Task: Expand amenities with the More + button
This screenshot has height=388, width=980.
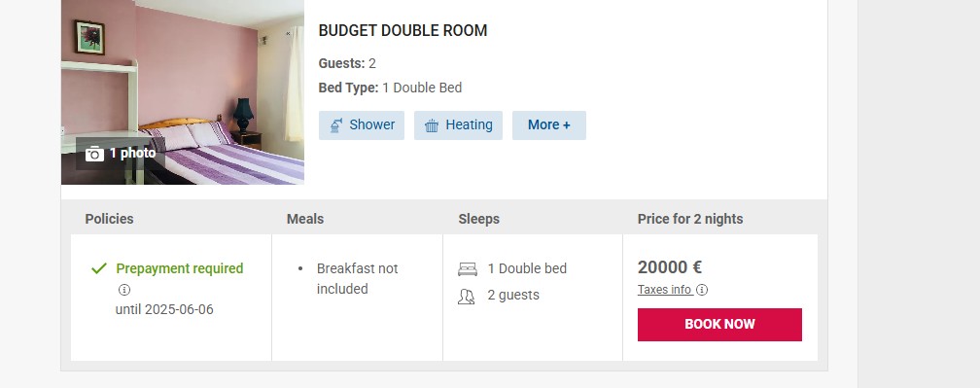Action: 549,125
